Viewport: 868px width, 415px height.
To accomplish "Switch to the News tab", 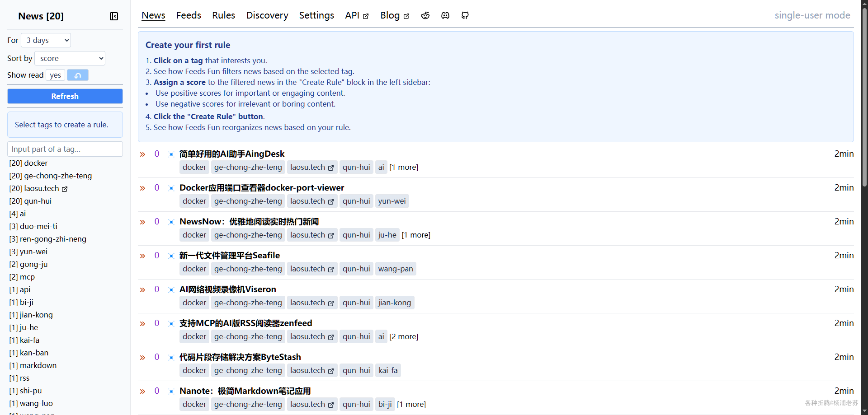I will [153, 15].
